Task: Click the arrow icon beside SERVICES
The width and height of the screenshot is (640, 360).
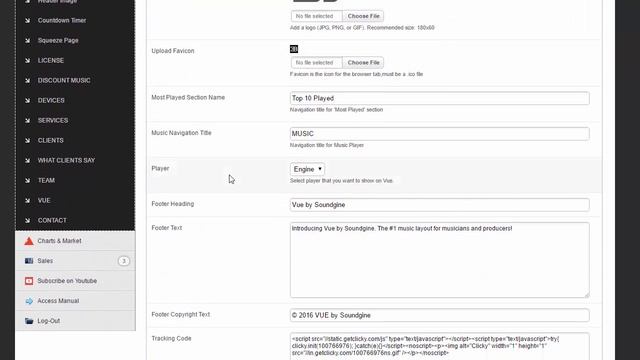Action: 27,120
